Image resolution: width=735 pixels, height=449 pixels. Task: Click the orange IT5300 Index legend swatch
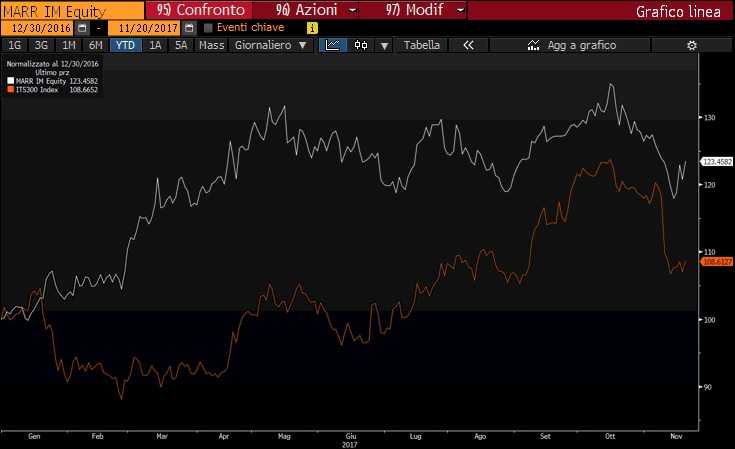coord(10,90)
